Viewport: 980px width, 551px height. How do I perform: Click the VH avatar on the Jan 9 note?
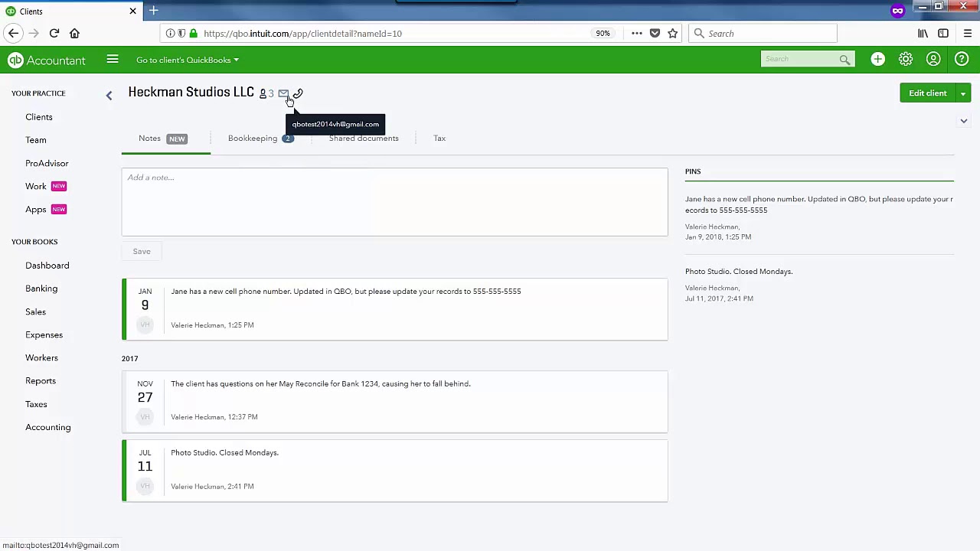145,325
